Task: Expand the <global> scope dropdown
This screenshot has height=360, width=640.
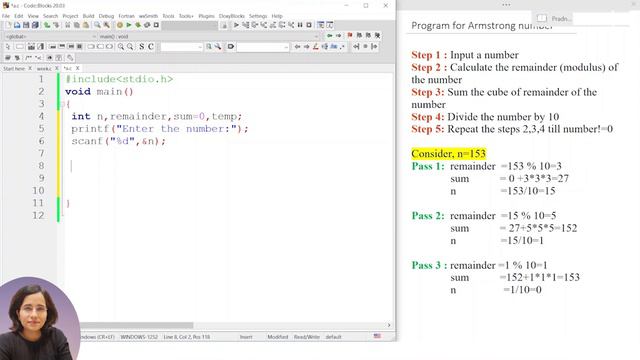Action: [50, 36]
